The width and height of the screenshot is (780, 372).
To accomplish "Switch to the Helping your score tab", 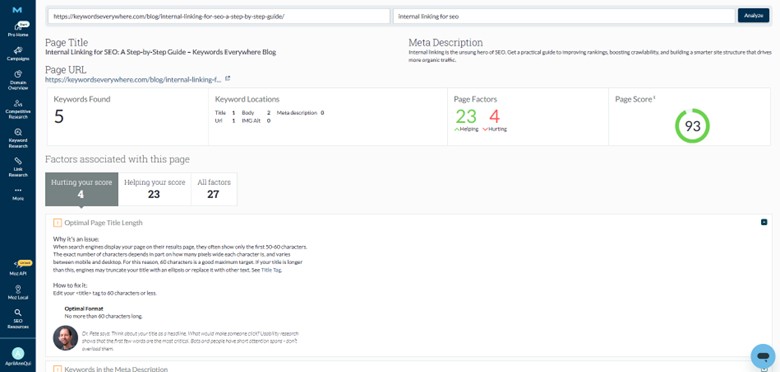I will (154, 189).
